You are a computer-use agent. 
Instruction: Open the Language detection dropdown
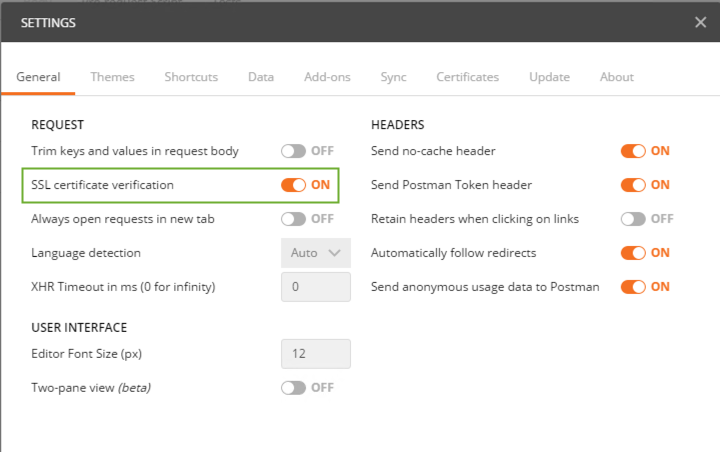click(x=316, y=253)
